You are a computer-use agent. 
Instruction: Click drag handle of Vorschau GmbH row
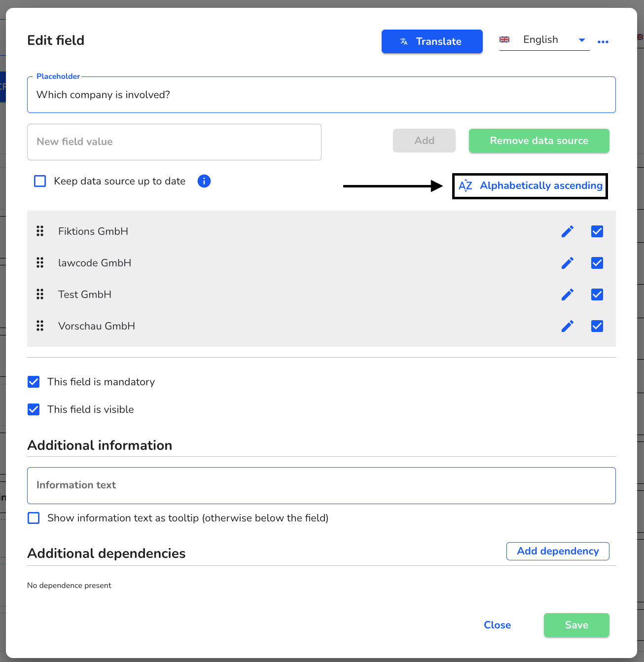point(40,326)
